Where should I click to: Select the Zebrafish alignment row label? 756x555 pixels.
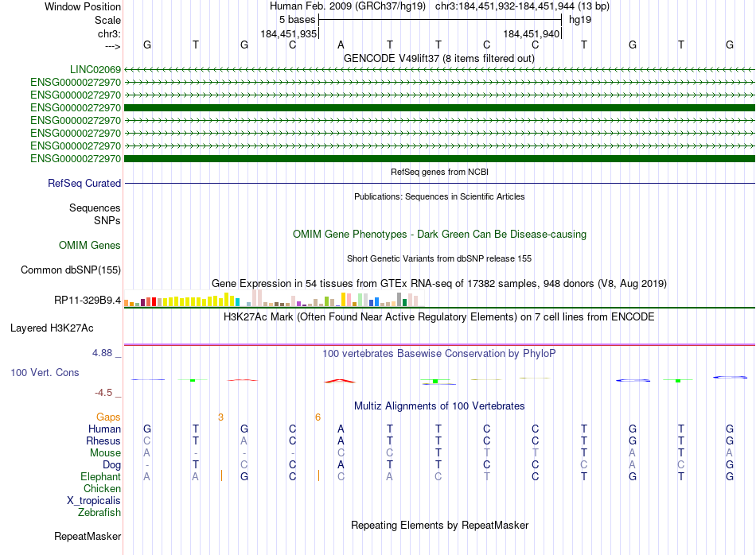click(x=99, y=513)
